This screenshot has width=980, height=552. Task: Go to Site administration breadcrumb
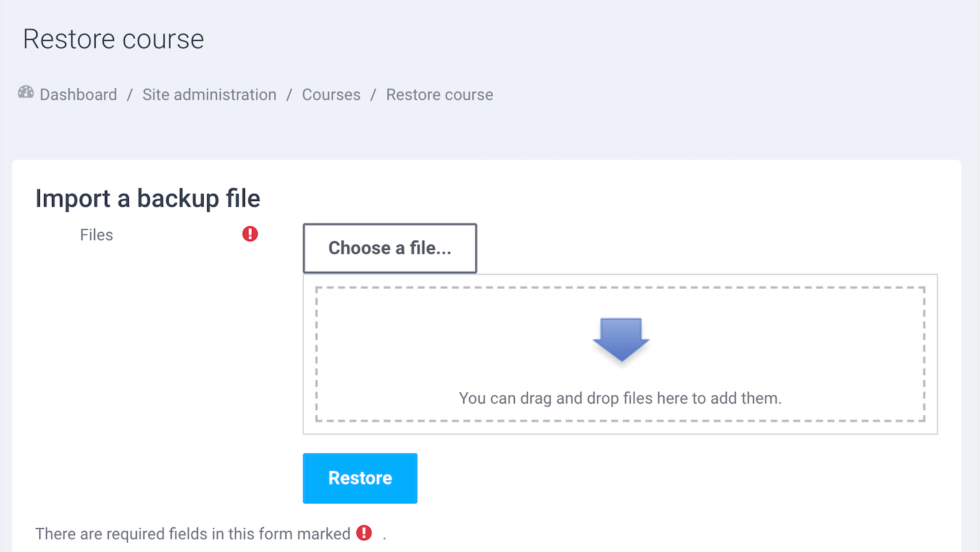click(x=209, y=95)
